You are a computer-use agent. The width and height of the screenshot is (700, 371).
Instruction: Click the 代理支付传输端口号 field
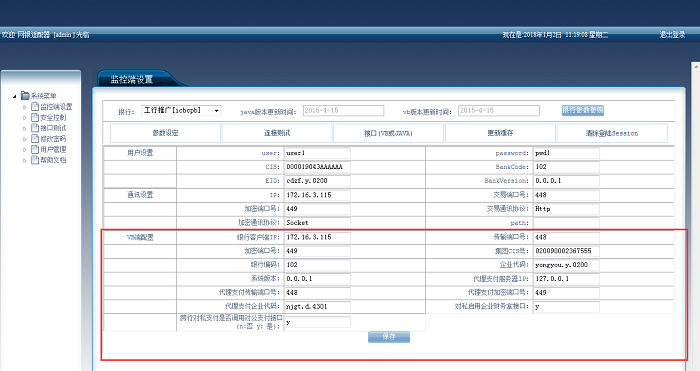tap(317, 293)
